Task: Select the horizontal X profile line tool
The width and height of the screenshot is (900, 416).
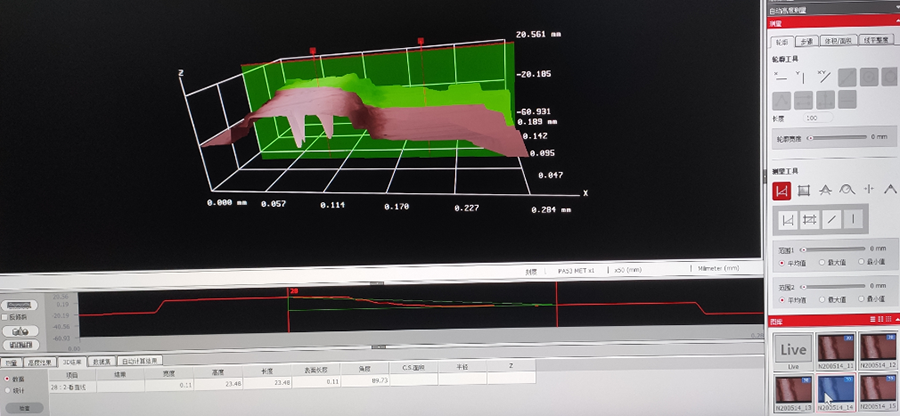Action: tap(781, 76)
